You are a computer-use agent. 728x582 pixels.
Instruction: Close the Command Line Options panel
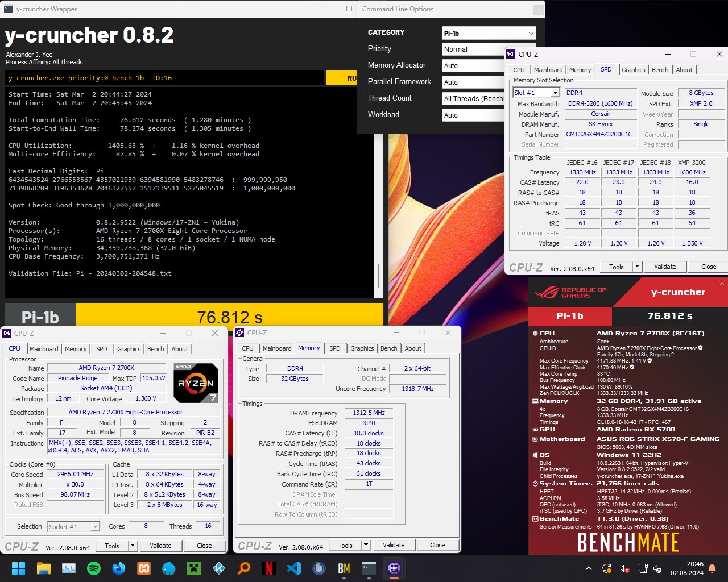(x=538, y=9)
